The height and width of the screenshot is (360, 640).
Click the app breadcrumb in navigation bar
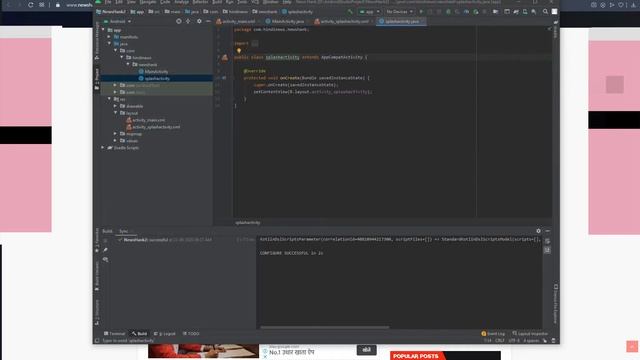pos(138,12)
